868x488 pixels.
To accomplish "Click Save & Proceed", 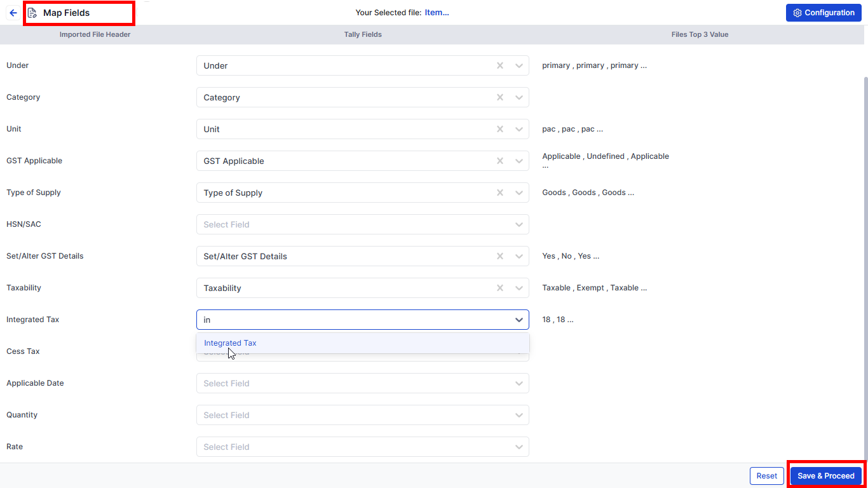I will coord(826,476).
